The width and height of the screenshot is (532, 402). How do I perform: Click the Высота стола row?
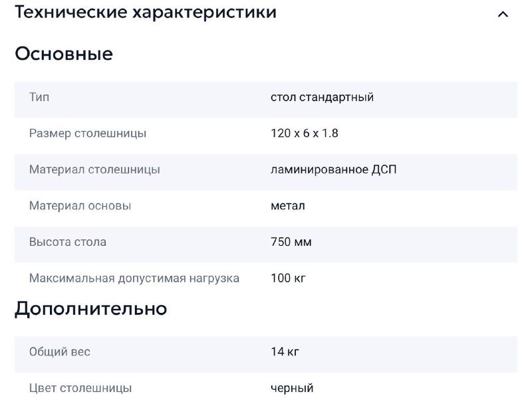coord(67,242)
